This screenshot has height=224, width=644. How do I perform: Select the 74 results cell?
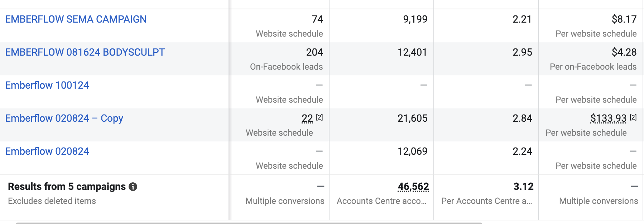pyautogui.click(x=279, y=26)
